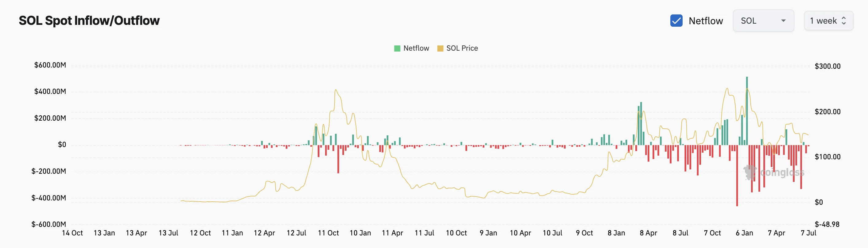The height and width of the screenshot is (248, 868).
Task: Click the $600.00M left axis label
Action: coord(50,65)
